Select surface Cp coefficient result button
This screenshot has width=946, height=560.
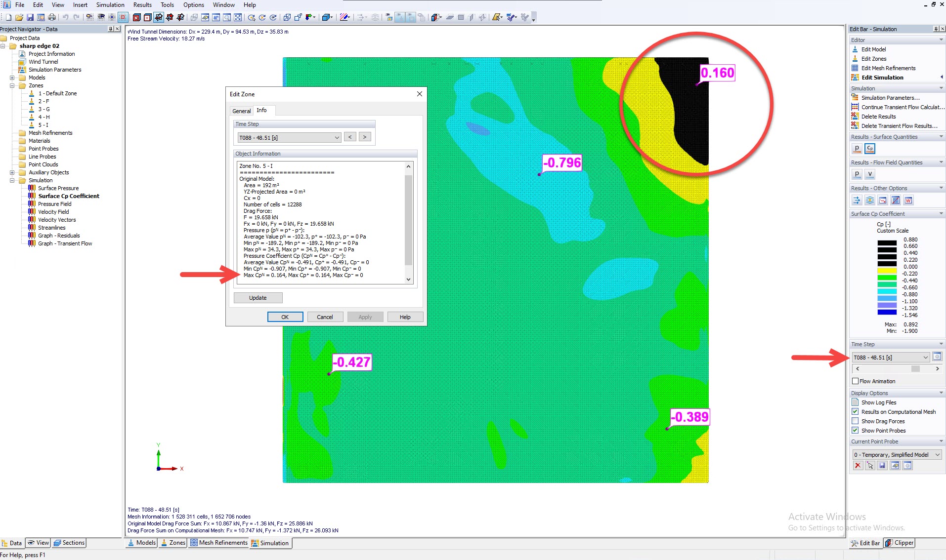point(870,148)
